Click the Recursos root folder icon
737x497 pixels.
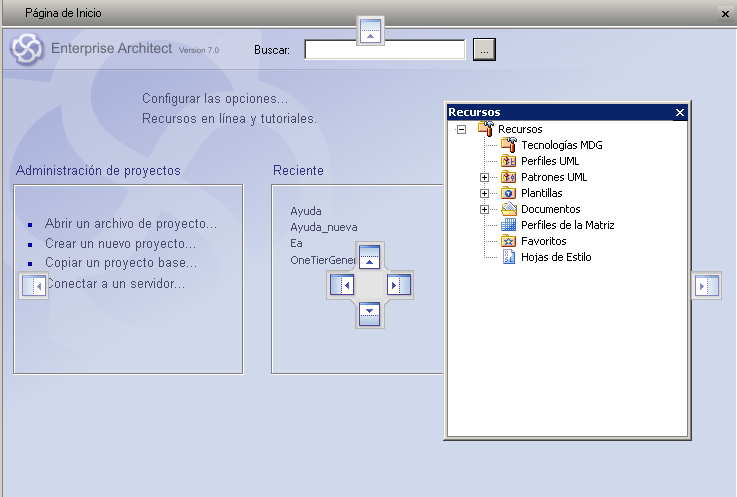tap(486, 128)
